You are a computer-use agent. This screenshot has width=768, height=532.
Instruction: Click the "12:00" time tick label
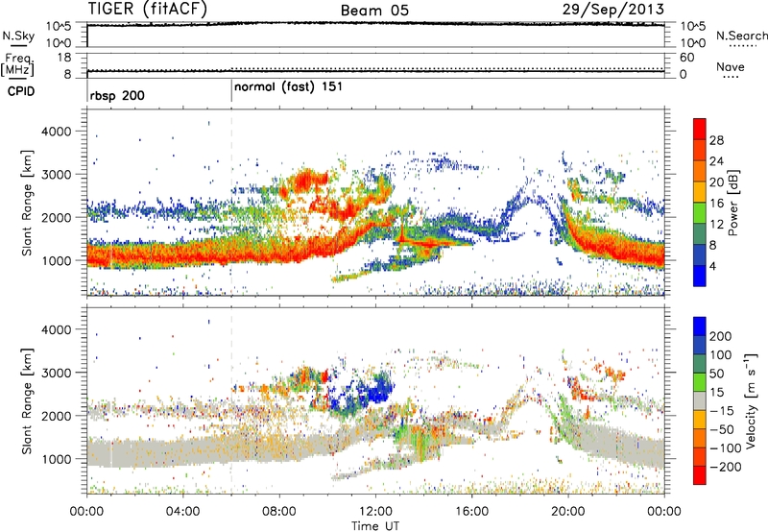click(375, 512)
